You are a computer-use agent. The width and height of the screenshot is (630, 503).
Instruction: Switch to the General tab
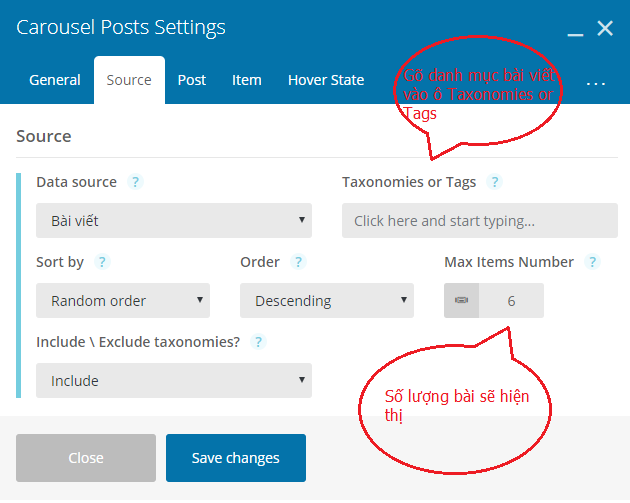(55, 80)
